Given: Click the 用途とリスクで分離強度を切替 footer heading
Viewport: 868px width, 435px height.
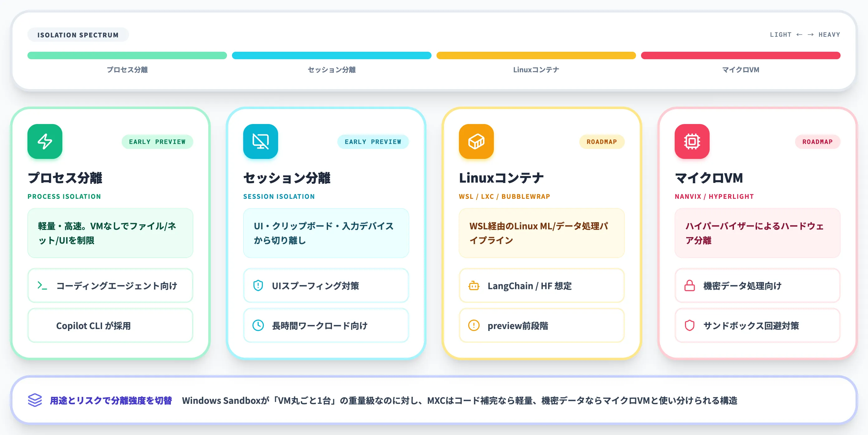Looking at the screenshot, I should (x=111, y=400).
